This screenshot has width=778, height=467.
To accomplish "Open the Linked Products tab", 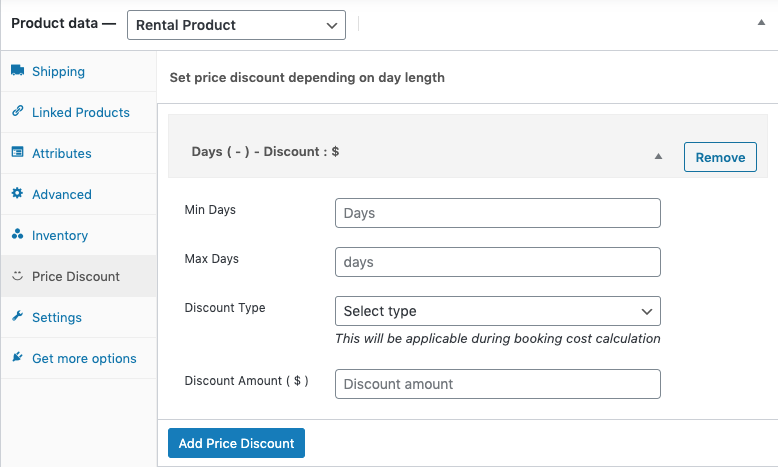I will pos(80,113).
